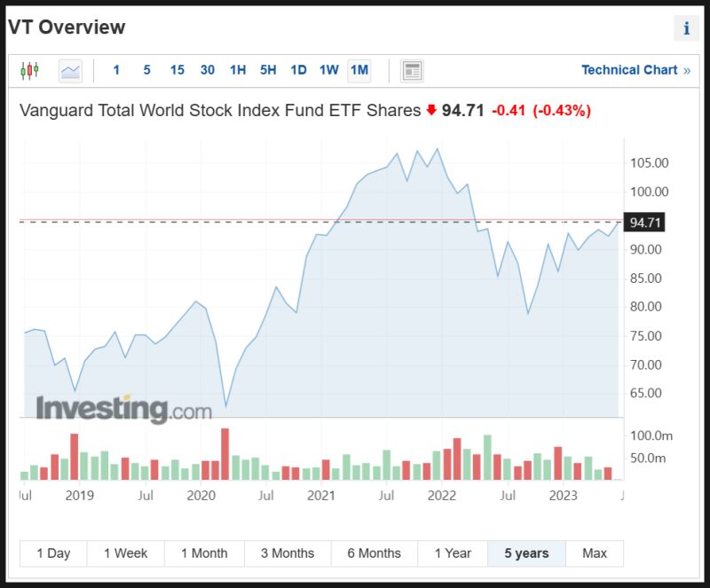Select the 1H hourly timeframe
Image resolution: width=710 pixels, height=588 pixels.
(x=237, y=69)
